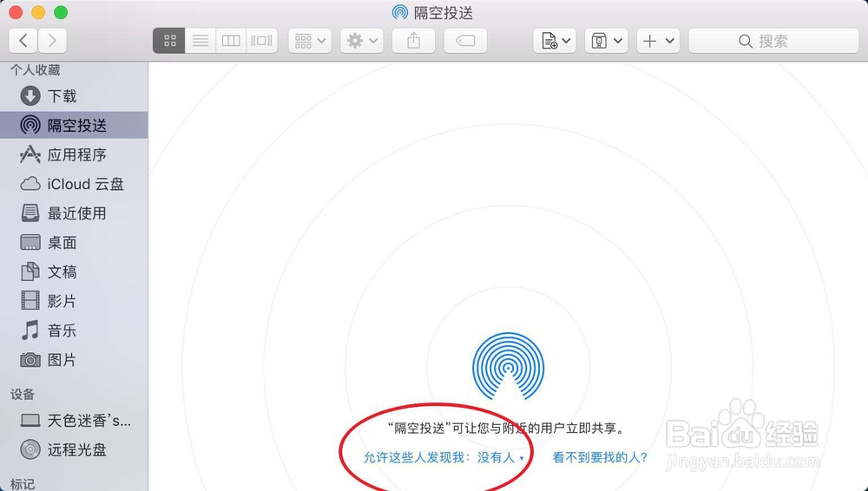The width and height of the screenshot is (868, 491).
Task: Click the 搜索 search field
Action: point(773,41)
